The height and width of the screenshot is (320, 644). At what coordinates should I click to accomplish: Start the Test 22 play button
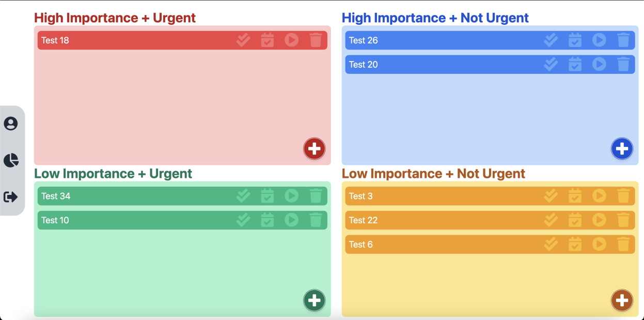coord(599,220)
